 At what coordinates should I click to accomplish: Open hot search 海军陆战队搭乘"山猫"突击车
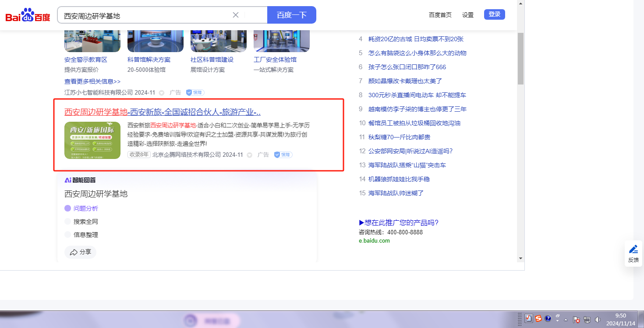407,165
